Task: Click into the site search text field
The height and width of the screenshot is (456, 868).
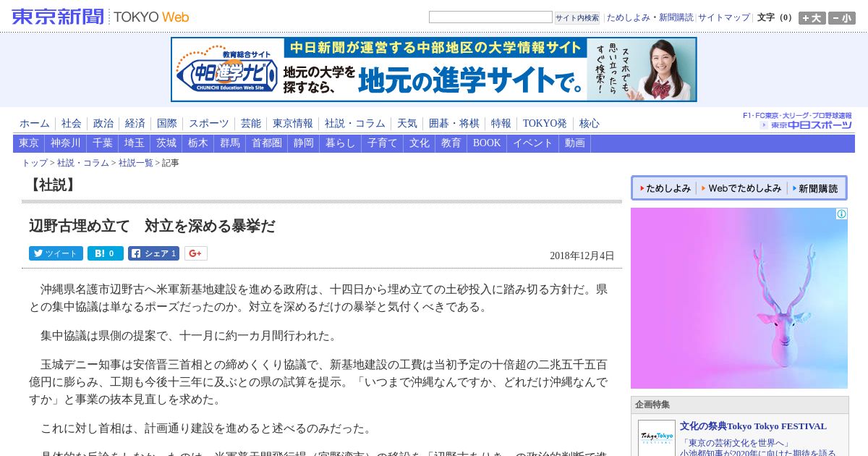Action: click(490, 17)
